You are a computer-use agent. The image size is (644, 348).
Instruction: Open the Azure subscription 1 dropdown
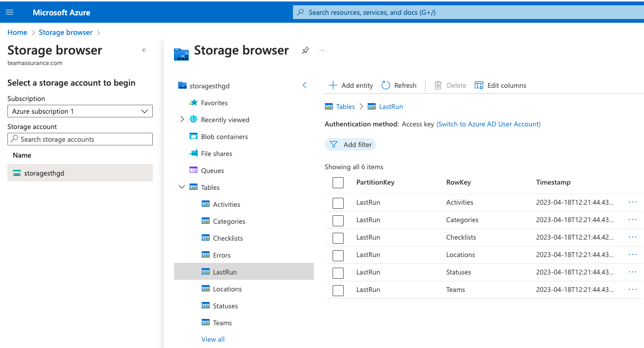point(80,111)
